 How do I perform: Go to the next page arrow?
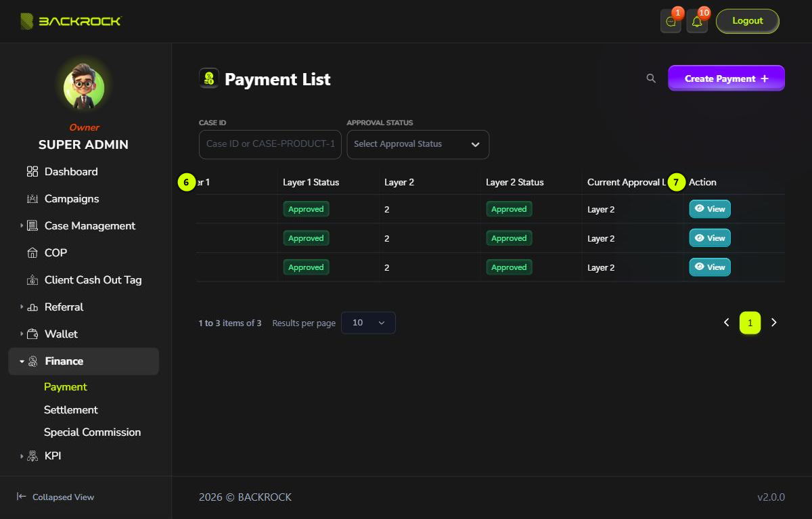pos(774,323)
